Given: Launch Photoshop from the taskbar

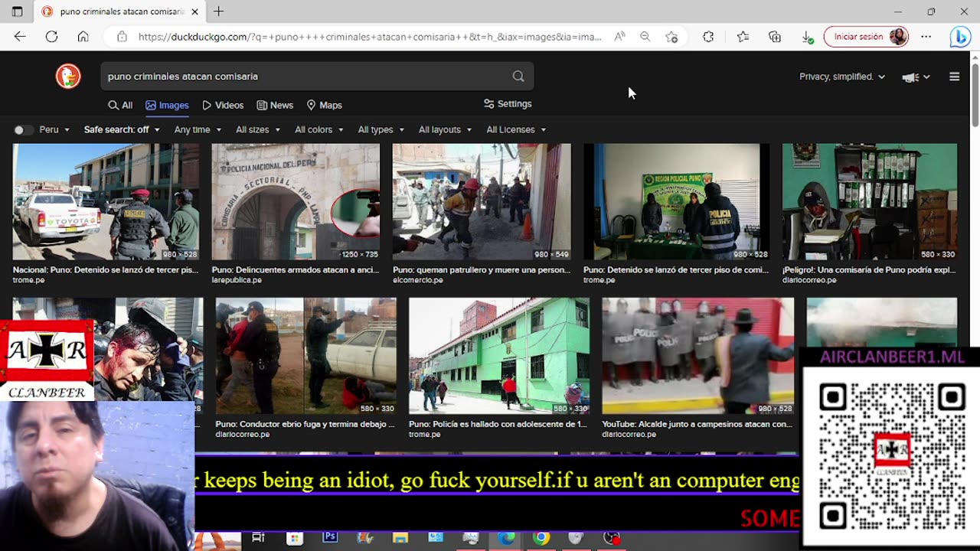Looking at the screenshot, I should 330,538.
